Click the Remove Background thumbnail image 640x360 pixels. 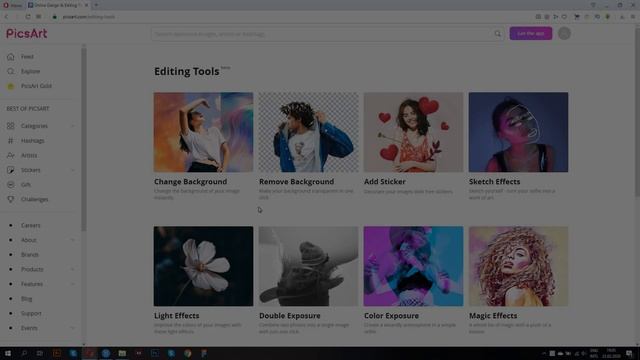pyautogui.click(x=309, y=132)
